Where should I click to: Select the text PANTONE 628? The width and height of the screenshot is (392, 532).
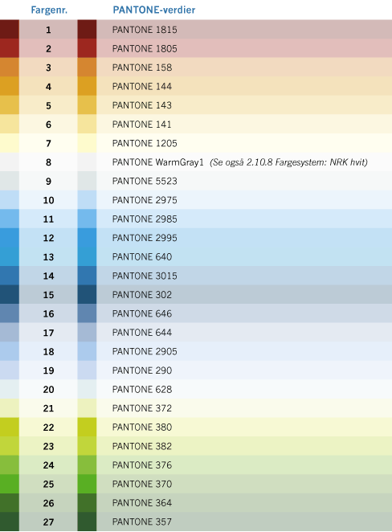tap(142, 390)
